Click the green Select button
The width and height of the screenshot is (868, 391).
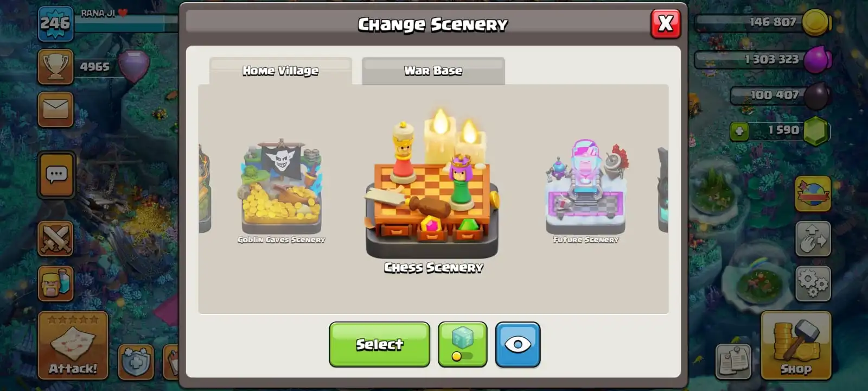379,344
